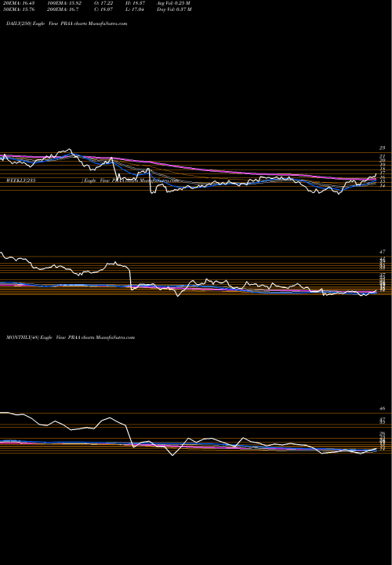Click the close price C: 18.07

tap(103, 9)
